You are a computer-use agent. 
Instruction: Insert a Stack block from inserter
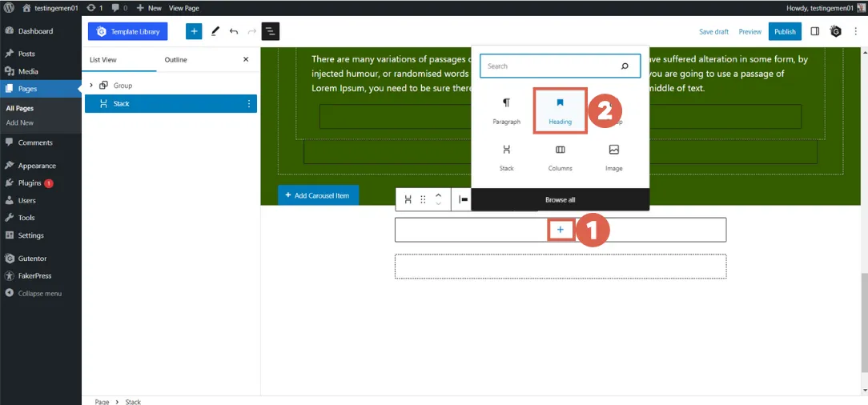point(507,158)
